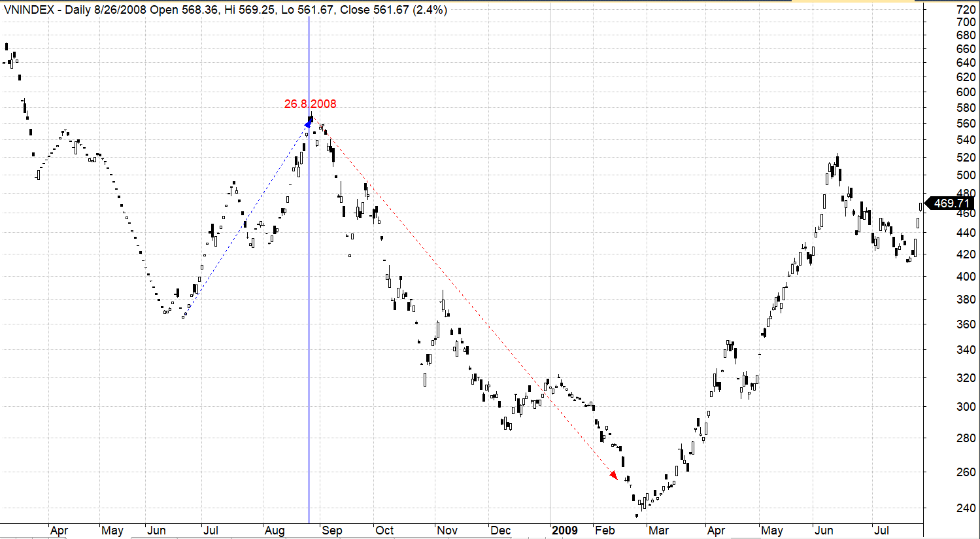980x539 pixels.
Task: Select the black 469.71 current price tag
Action: [x=951, y=203]
